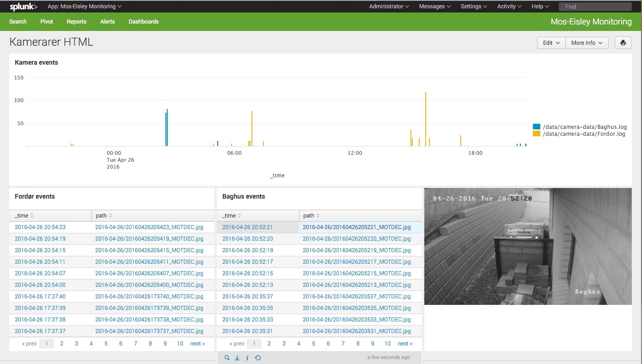
Task: Click the Export download icon below Baghus events
Action: [x=237, y=358]
